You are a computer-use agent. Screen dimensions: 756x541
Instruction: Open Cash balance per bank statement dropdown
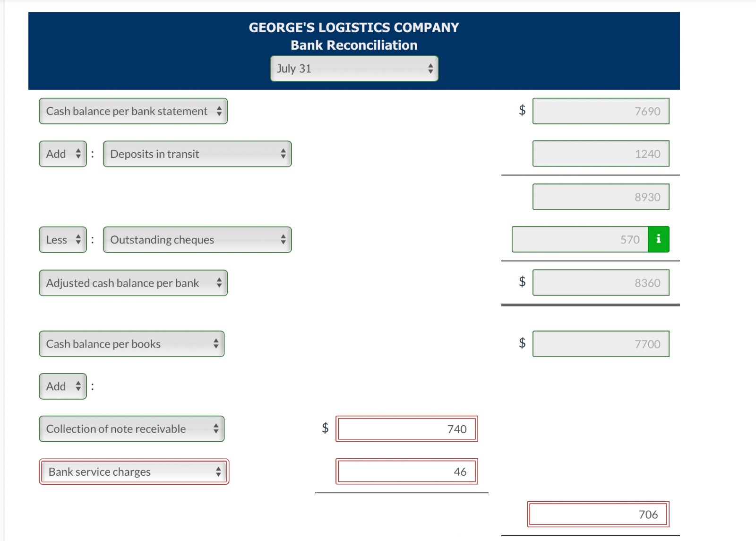(133, 111)
